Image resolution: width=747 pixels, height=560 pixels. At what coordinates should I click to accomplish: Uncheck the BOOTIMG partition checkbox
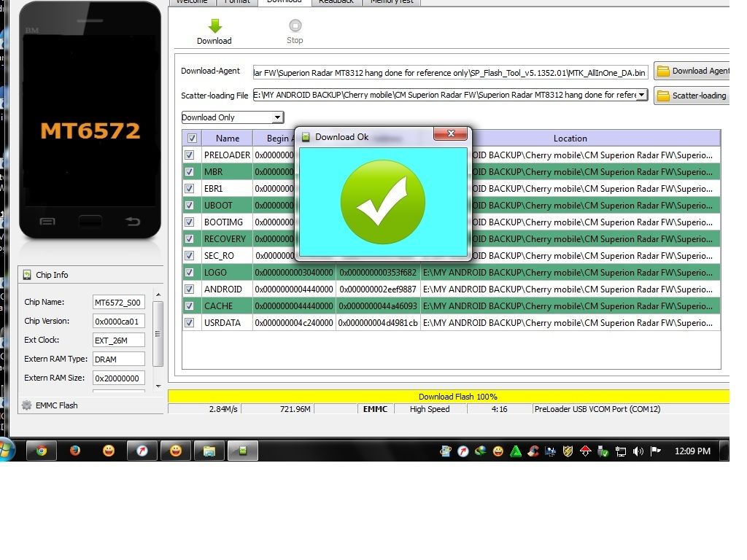coord(189,222)
